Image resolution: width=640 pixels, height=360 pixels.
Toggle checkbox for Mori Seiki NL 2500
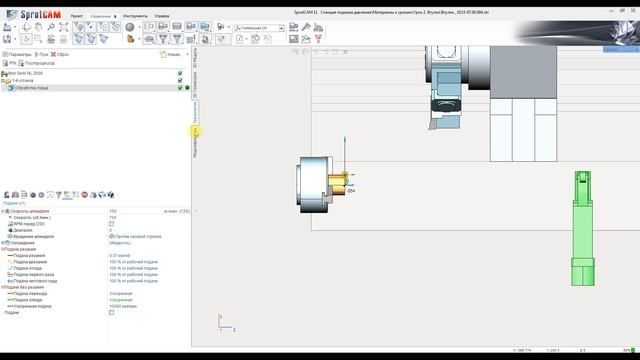[180, 73]
